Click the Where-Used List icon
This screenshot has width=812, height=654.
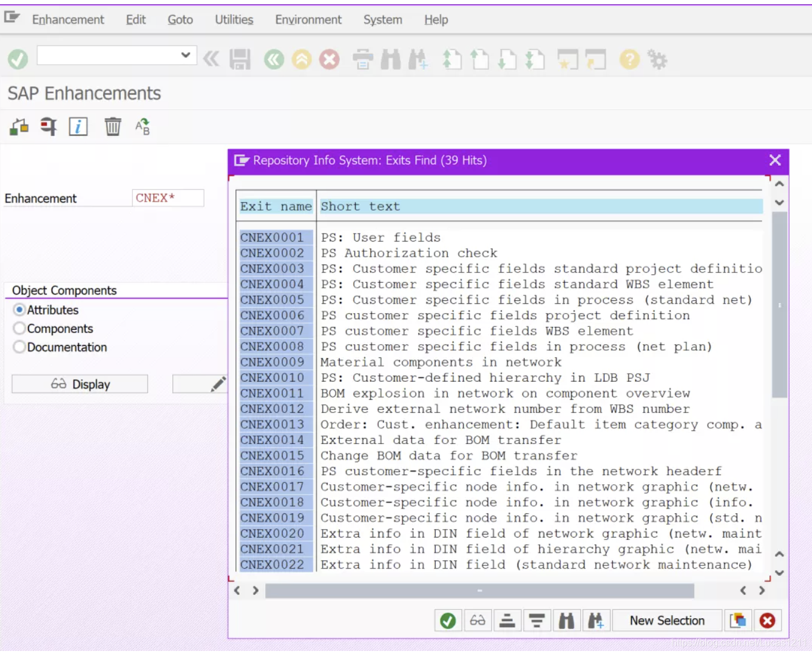[x=49, y=126]
